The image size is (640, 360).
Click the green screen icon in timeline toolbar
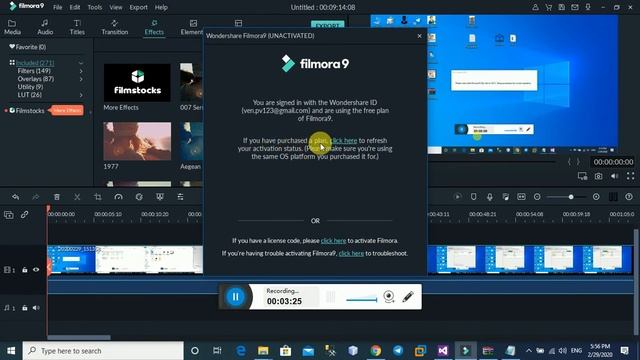160,197
